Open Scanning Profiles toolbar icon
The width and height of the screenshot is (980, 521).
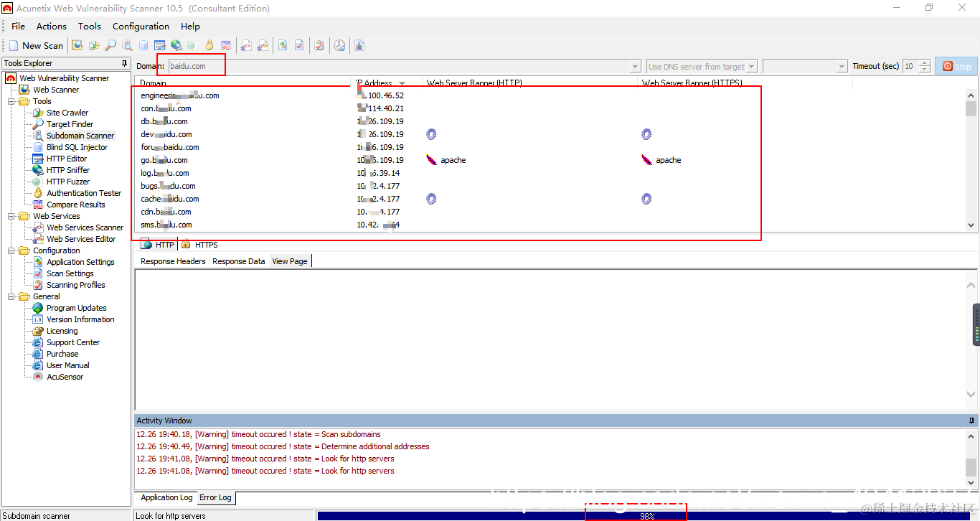click(x=319, y=45)
